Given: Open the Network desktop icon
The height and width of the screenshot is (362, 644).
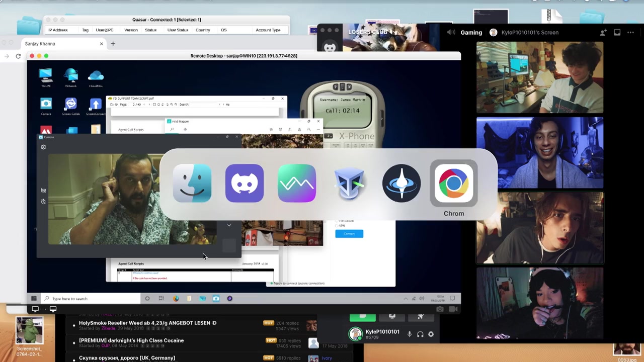Looking at the screenshot, I should point(71,78).
